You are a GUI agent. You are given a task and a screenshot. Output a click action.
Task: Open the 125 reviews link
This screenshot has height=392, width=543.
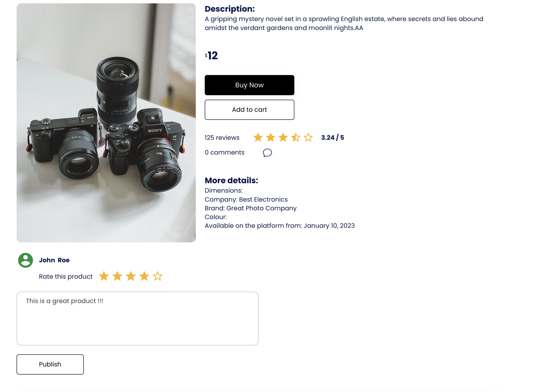click(222, 138)
